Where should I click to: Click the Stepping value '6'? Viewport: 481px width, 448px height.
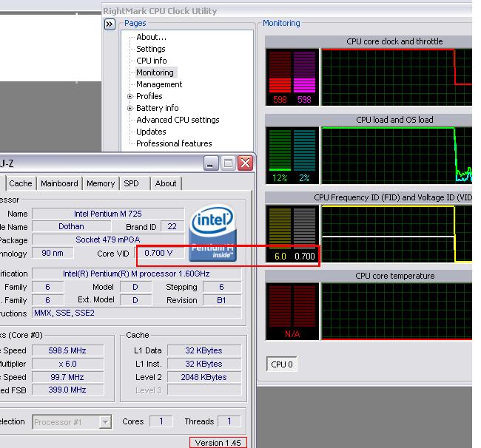[x=222, y=287]
